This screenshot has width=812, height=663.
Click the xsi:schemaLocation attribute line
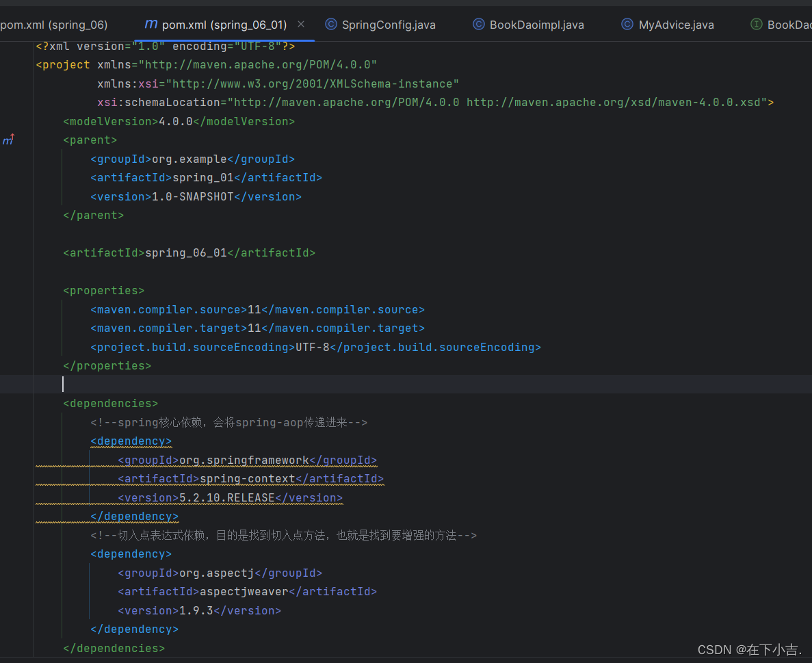pos(436,103)
